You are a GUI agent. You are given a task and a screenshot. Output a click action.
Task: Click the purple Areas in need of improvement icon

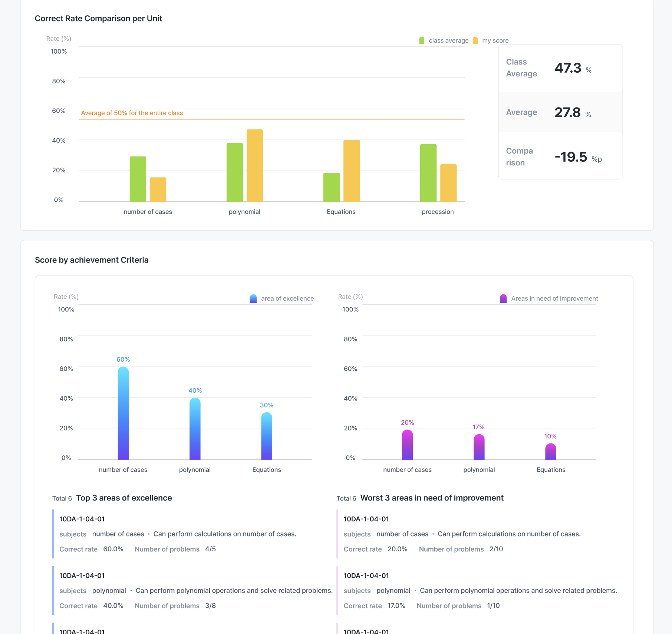click(x=503, y=299)
